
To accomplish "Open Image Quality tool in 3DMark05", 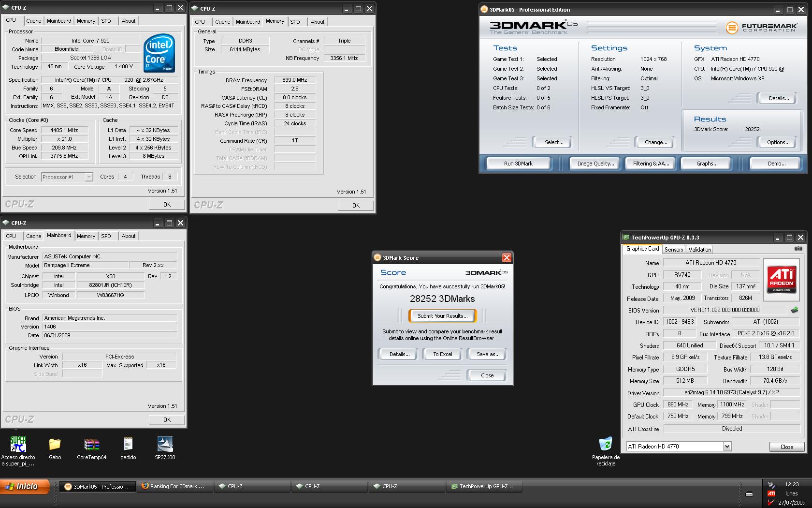I will tap(596, 164).
